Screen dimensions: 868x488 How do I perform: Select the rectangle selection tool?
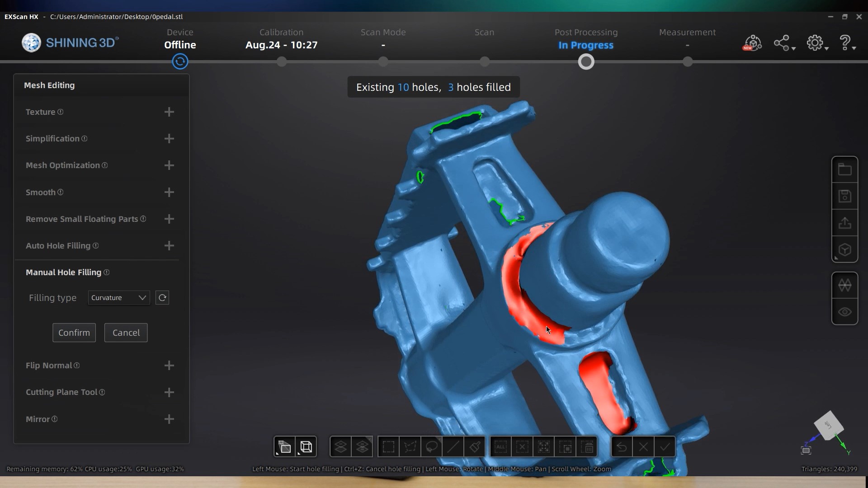click(x=389, y=446)
